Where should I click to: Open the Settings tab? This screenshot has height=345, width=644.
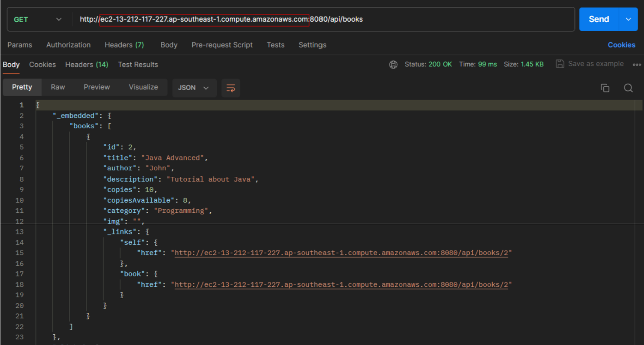[312, 45]
